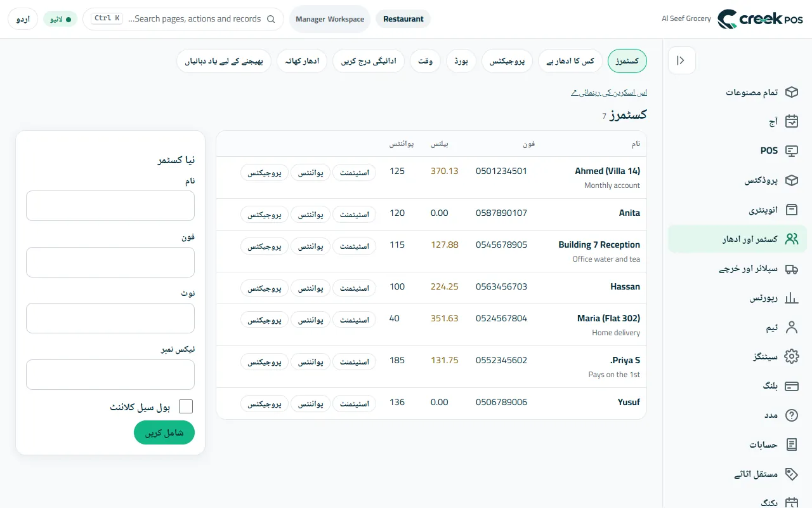Switch to the Time tab
Image resolution: width=812 pixels, height=508 pixels.
pos(426,61)
